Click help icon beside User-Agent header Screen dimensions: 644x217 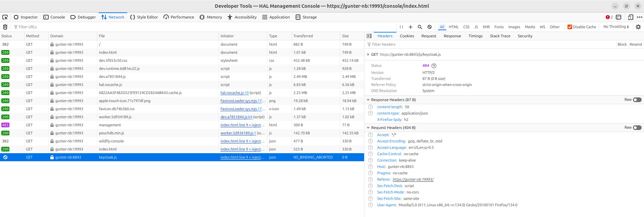[370, 205]
